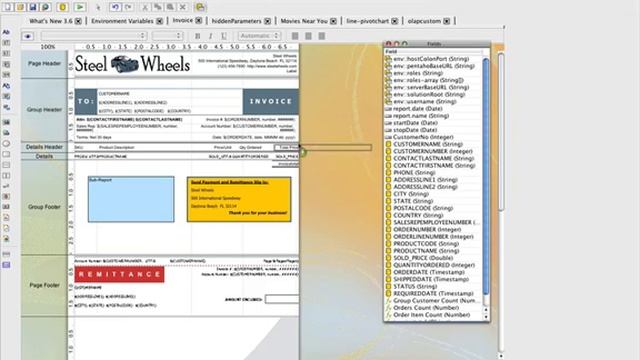Select the pointer tool in toolbar
The image size is (640, 360).
98,7
